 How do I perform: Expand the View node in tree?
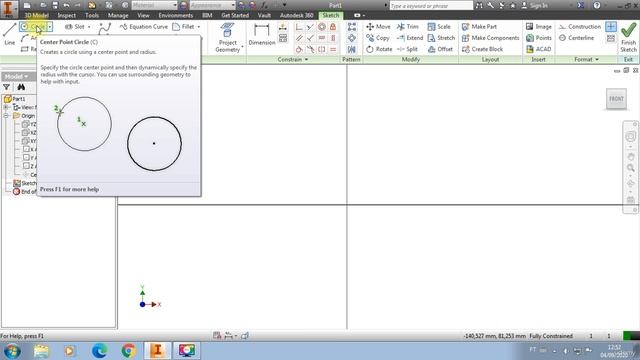6,107
